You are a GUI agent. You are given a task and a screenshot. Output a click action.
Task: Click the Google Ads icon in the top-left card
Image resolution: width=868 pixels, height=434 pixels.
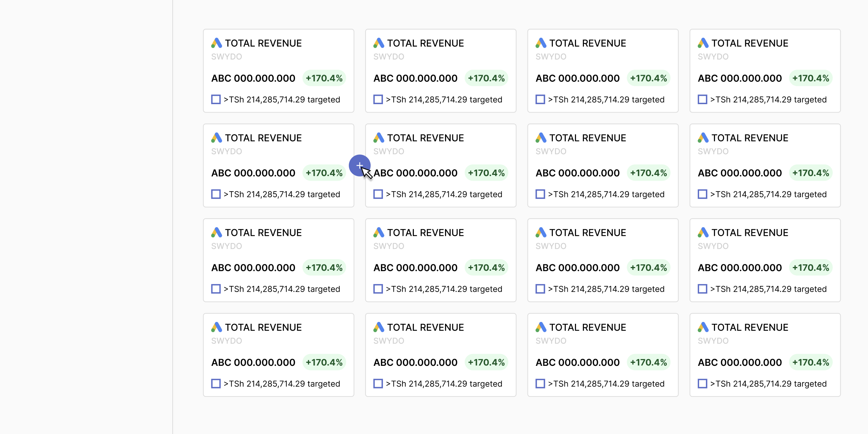pyautogui.click(x=217, y=43)
